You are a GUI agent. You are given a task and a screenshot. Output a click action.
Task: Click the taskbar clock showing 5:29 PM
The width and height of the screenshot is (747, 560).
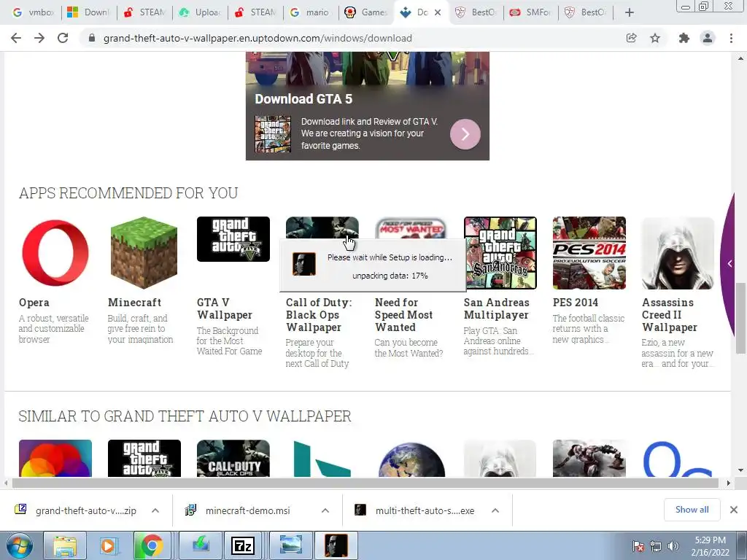(x=710, y=546)
